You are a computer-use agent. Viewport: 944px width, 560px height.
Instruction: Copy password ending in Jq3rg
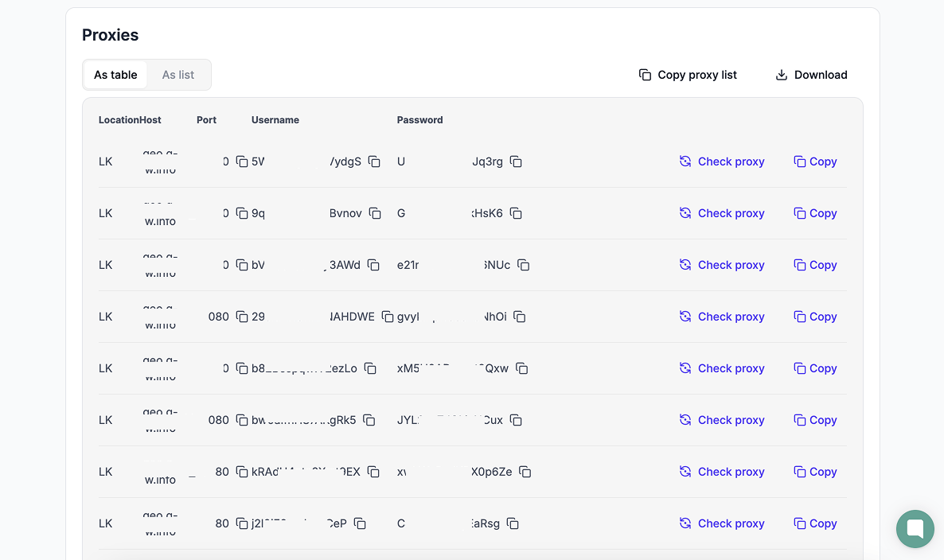point(516,161)
